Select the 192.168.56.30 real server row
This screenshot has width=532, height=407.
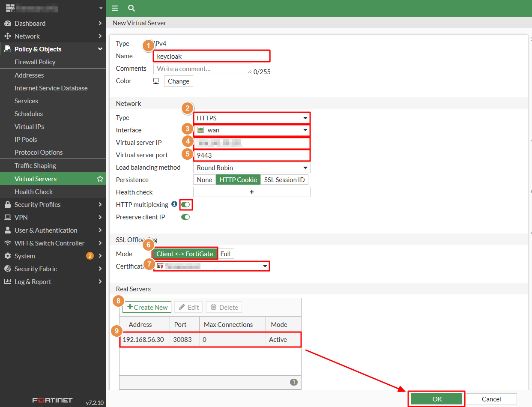pos(210,339)
